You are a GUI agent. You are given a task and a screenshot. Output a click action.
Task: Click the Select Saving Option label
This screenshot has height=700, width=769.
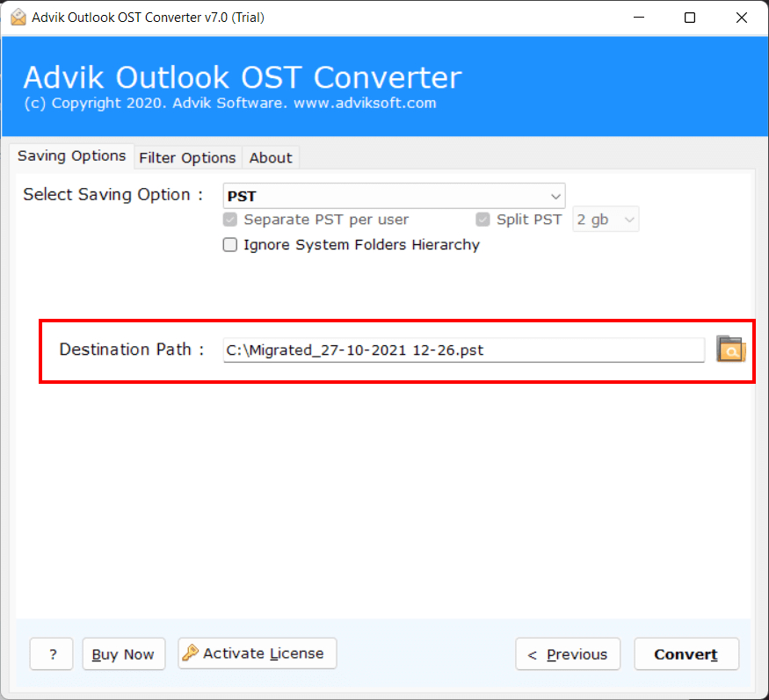(x=113, y=195)
